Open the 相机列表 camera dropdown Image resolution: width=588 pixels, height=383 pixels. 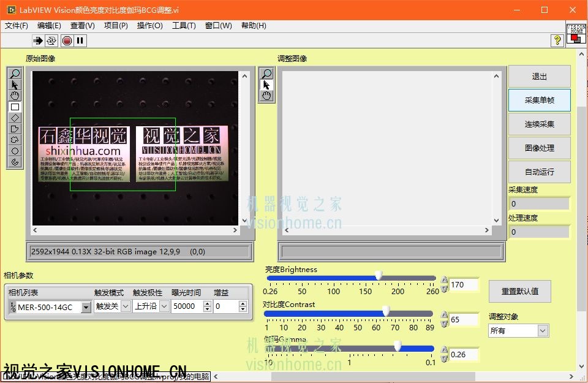85,306
